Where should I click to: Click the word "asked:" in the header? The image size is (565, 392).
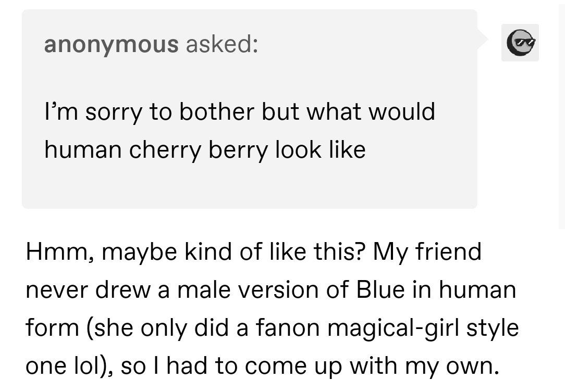222,44
